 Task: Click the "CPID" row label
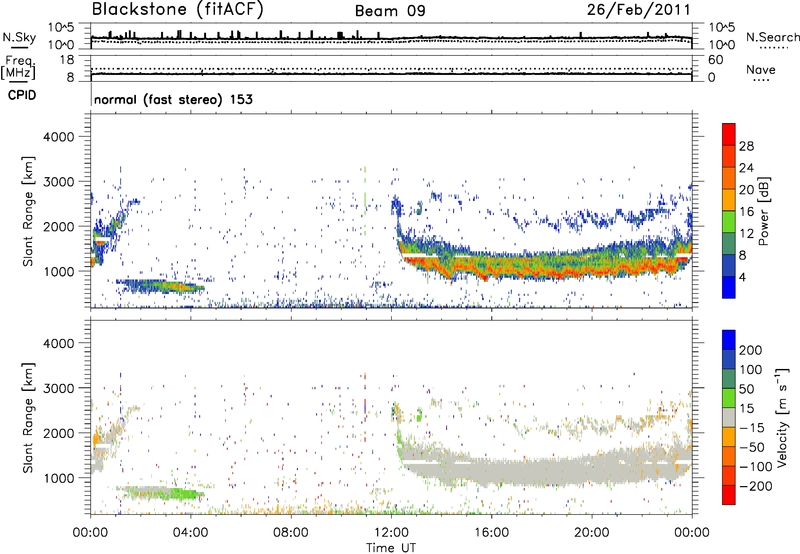(22, 95)
